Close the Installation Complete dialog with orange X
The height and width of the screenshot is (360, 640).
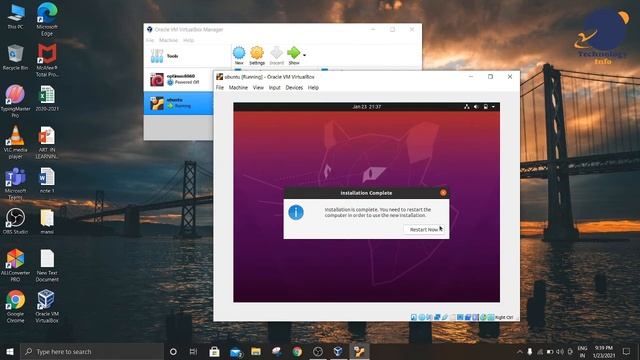click(443, 193)
